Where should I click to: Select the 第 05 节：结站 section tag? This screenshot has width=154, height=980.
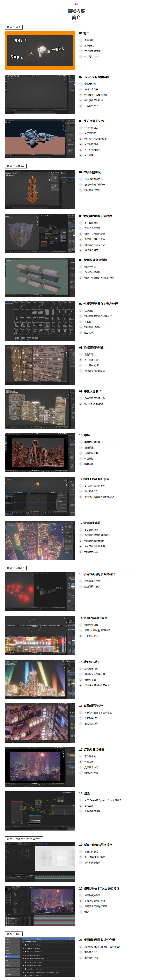point(14,934)
